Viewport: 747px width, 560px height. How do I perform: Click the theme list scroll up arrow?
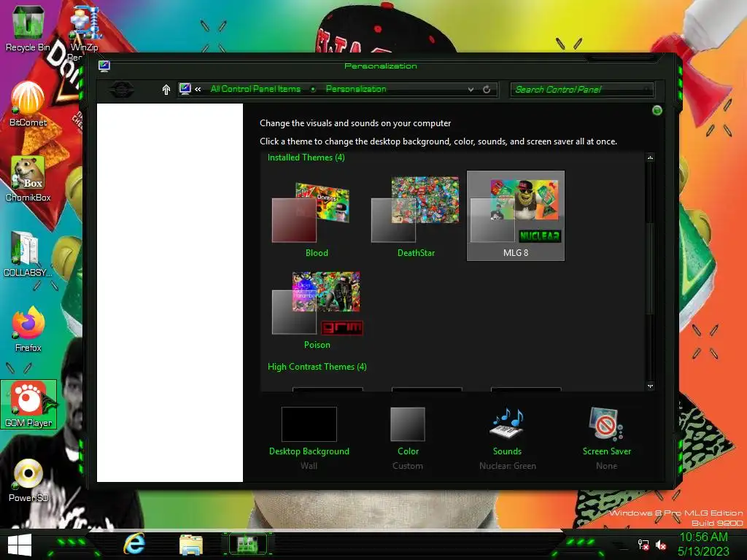(650, 157)
